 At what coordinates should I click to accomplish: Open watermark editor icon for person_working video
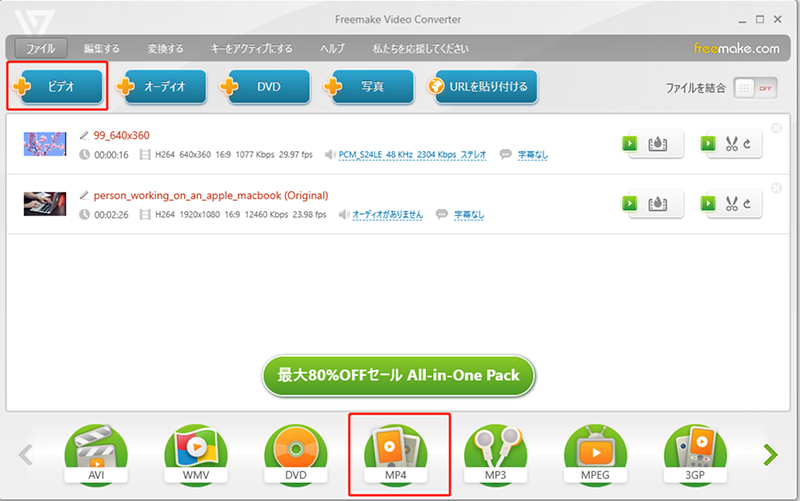(658, 204)
